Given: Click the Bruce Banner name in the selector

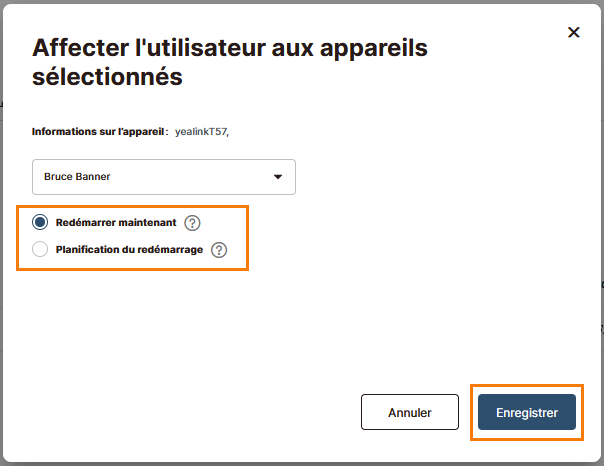Looking at the screenshot, I should pyautogui.click(x=77, y=177).
